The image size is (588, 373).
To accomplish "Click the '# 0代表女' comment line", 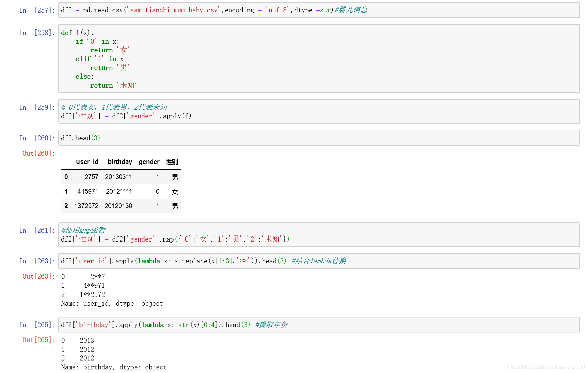I will tap(114, 107).
